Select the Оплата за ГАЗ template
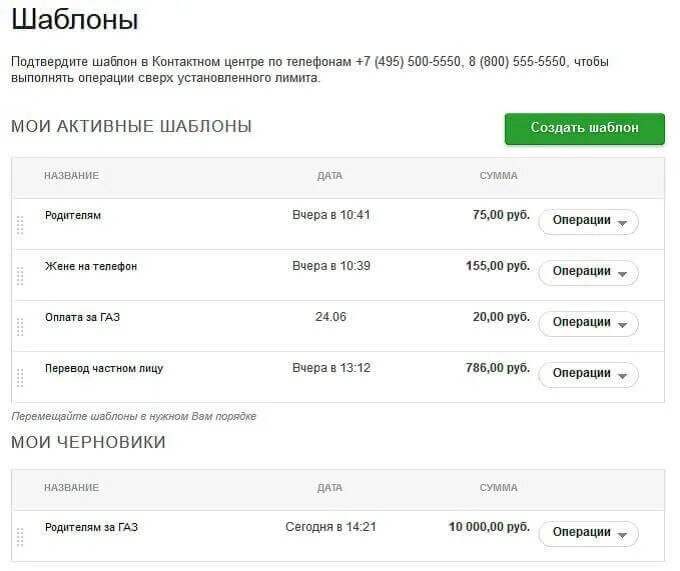The image size is (680, 571). coord(82,317)
